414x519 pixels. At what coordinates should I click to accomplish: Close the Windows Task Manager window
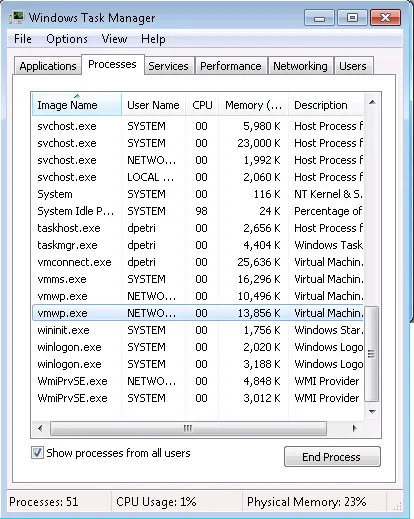385,18
